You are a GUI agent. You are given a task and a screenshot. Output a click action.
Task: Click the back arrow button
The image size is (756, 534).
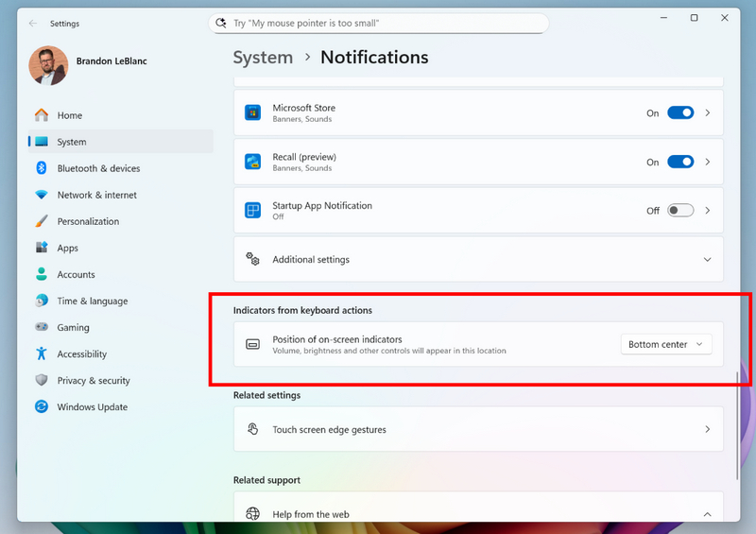click(x=33, y=23)
